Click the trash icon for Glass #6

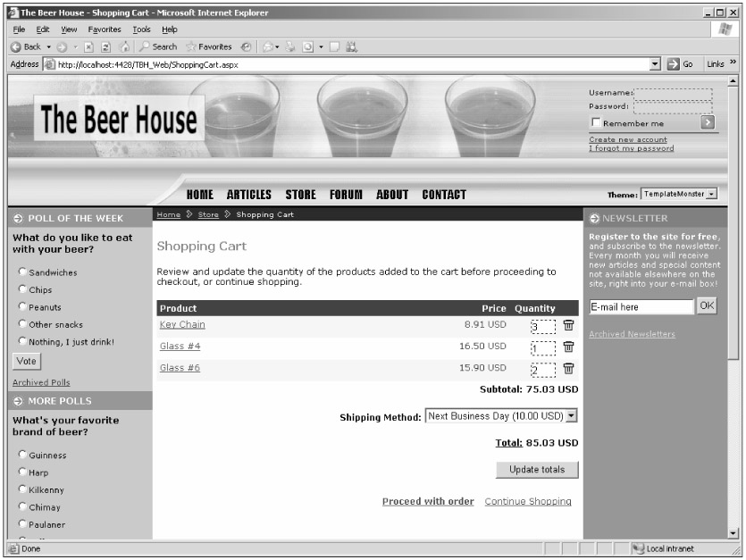coord(568,368)
